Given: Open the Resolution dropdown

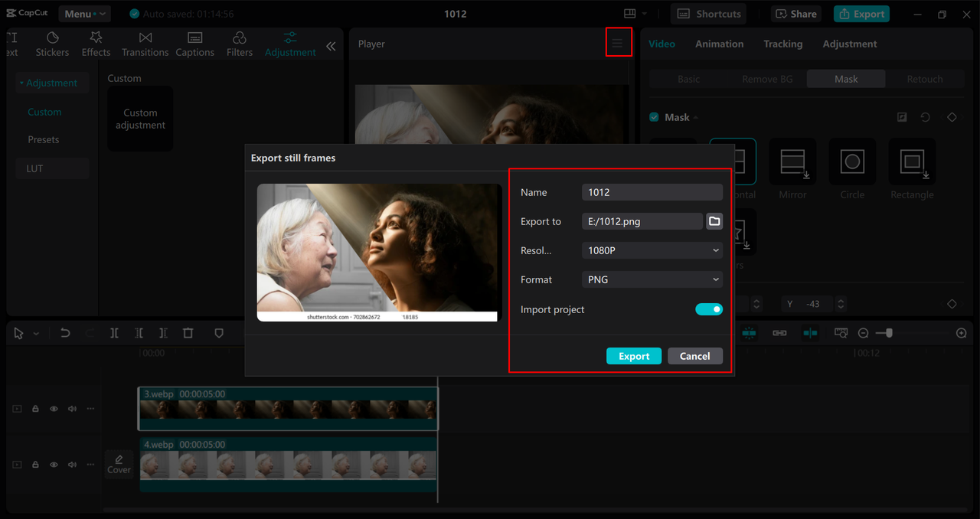Looking at the screenshot, I should point(652,250).
